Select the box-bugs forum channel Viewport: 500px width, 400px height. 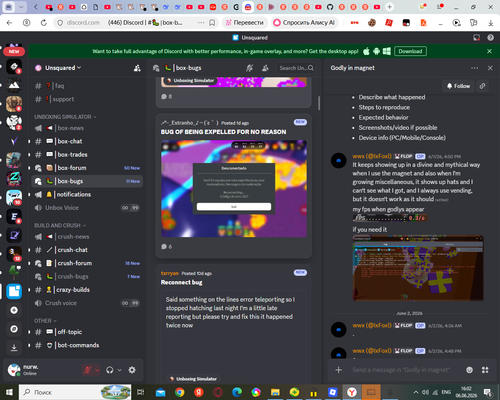87,181
